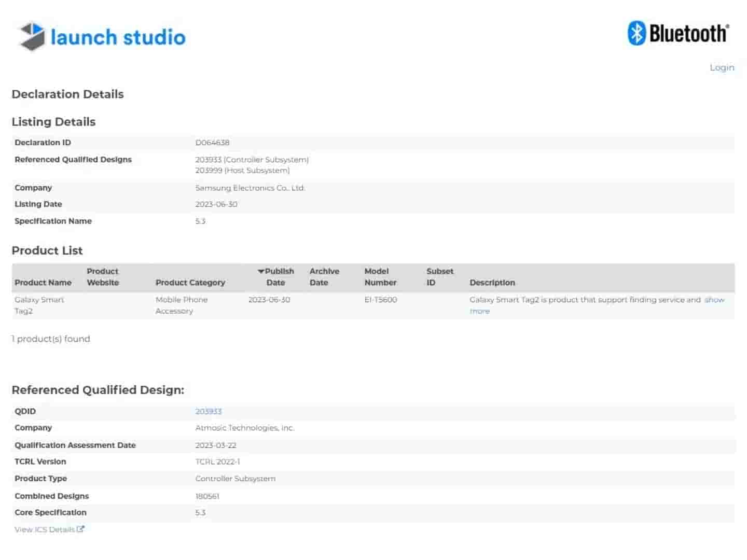The image size is (747, 560).
Task: Sort by Archive Date column header
Action: tap(324, 277)
